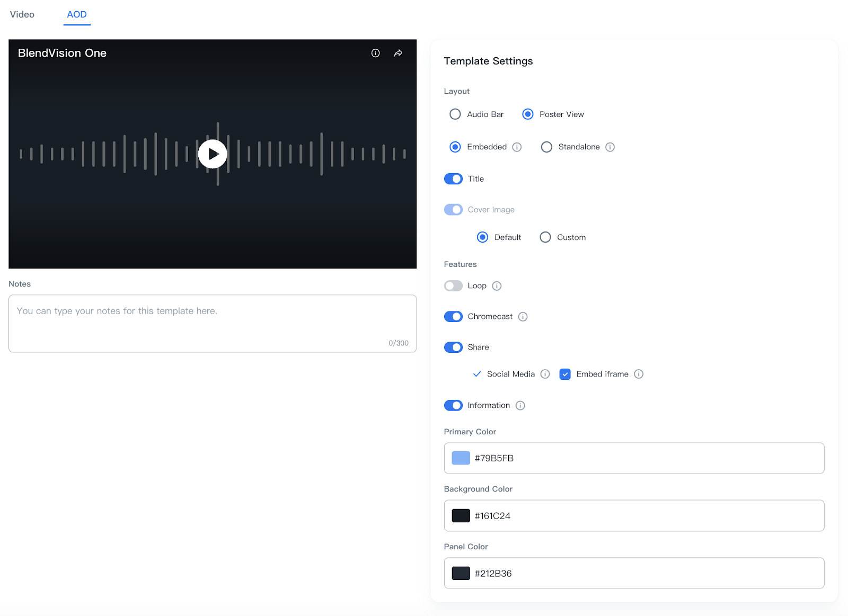Viewport: 848px width, 616px height.
Task: Select the Audio Bar layout option
Action: (455, 114)
